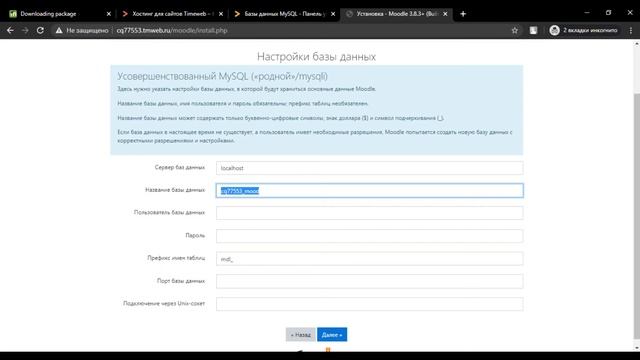Screen dimensions: 640x360
Task: Open the reading list icon
Action: (533, 30)
